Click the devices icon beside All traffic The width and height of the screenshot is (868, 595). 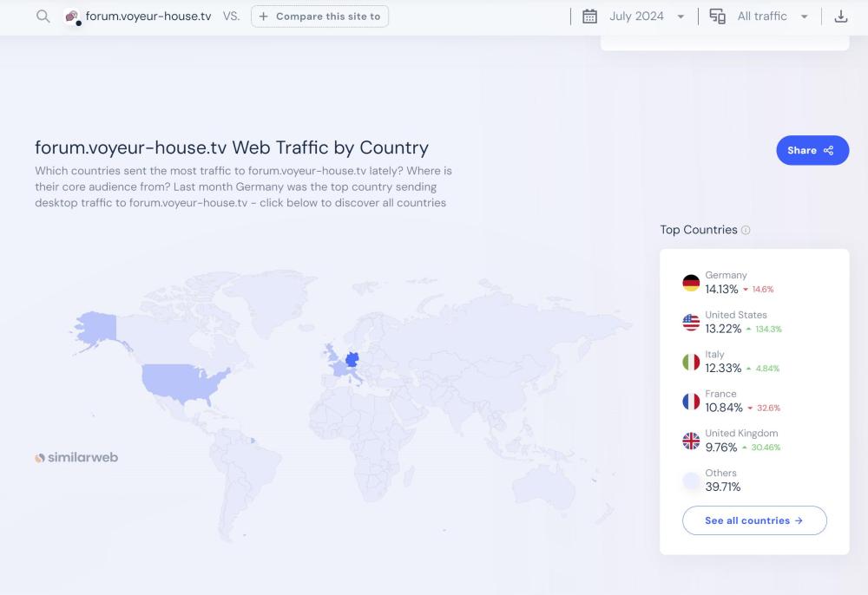pyautogui.click(x=718, y=16)
